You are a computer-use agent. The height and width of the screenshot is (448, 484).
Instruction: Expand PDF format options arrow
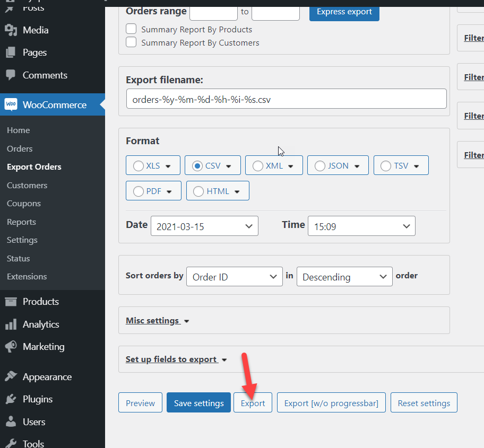point(169,192)
